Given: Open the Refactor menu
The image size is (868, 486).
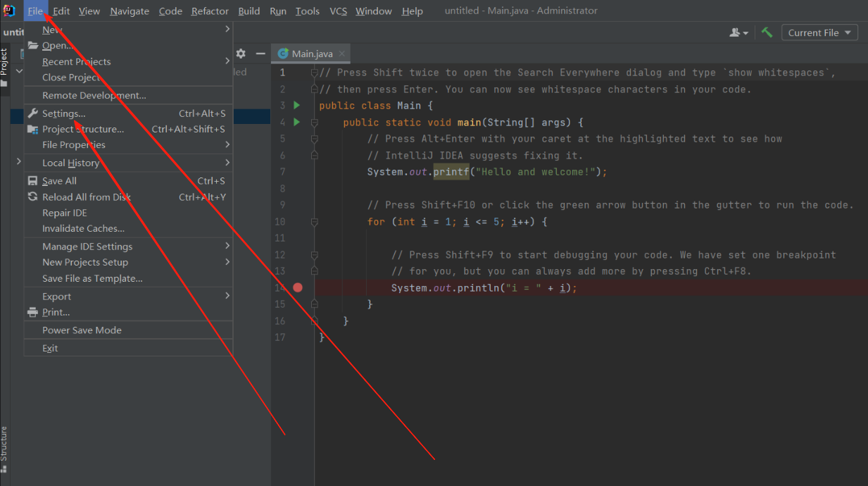Looking at the screenshot, I should 210,11.
